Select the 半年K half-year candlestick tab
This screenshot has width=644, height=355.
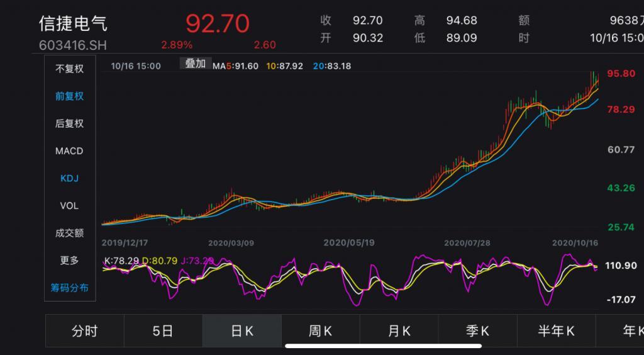(x=556, y=331)
